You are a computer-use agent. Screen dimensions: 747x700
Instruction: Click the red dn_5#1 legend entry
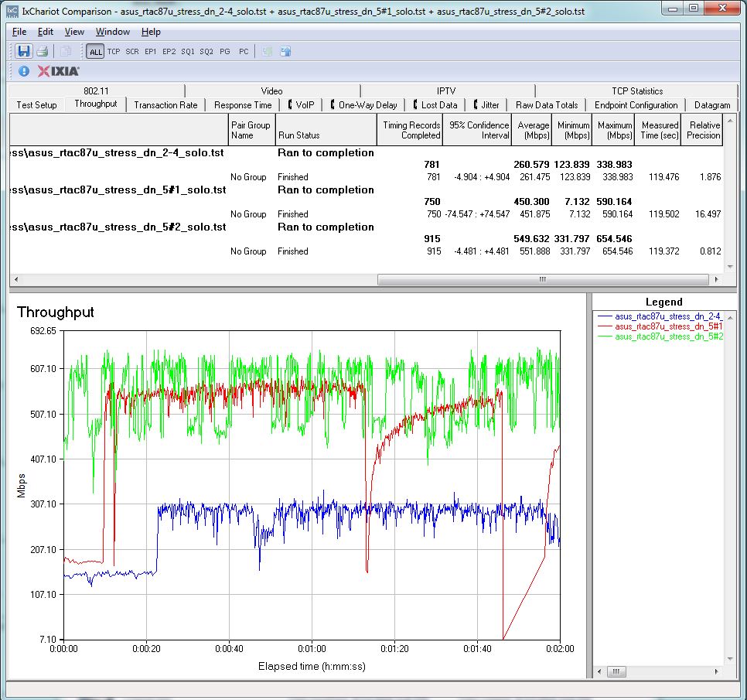coord(660,326)
